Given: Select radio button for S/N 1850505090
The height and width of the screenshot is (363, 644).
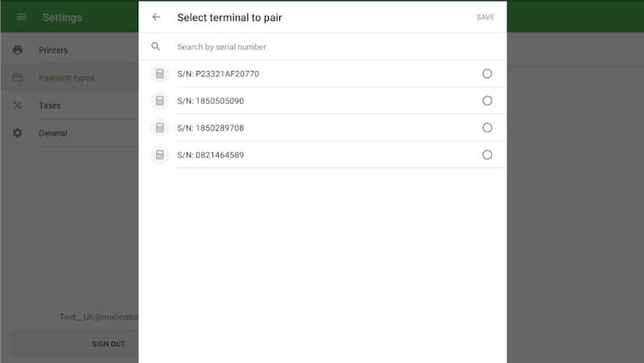Looking at the screenshot, I should (x=487, y=101).
